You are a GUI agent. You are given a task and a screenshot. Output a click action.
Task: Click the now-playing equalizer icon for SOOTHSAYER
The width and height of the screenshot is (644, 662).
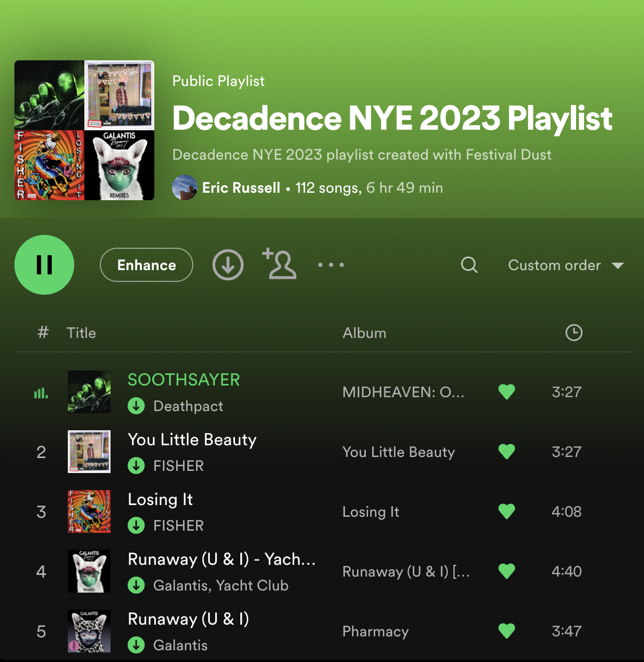41,393
